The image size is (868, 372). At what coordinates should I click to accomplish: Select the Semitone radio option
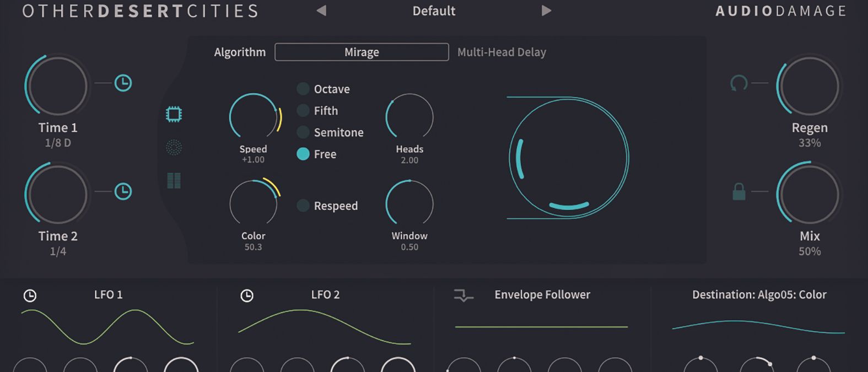pos(303,132)
